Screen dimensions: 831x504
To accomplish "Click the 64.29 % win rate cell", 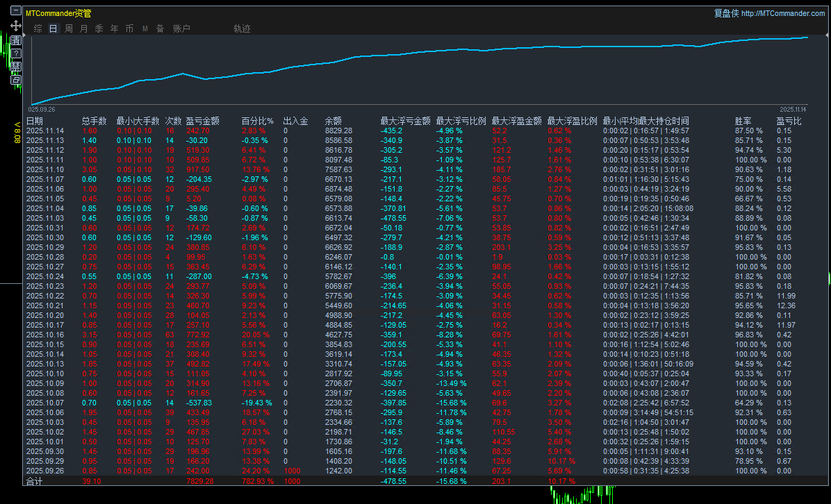I will tap(749, 403).
